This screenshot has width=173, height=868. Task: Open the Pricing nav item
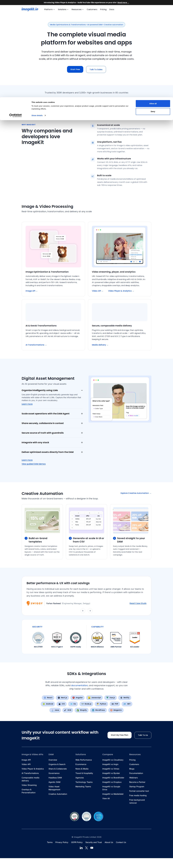(x=103, y=9)
